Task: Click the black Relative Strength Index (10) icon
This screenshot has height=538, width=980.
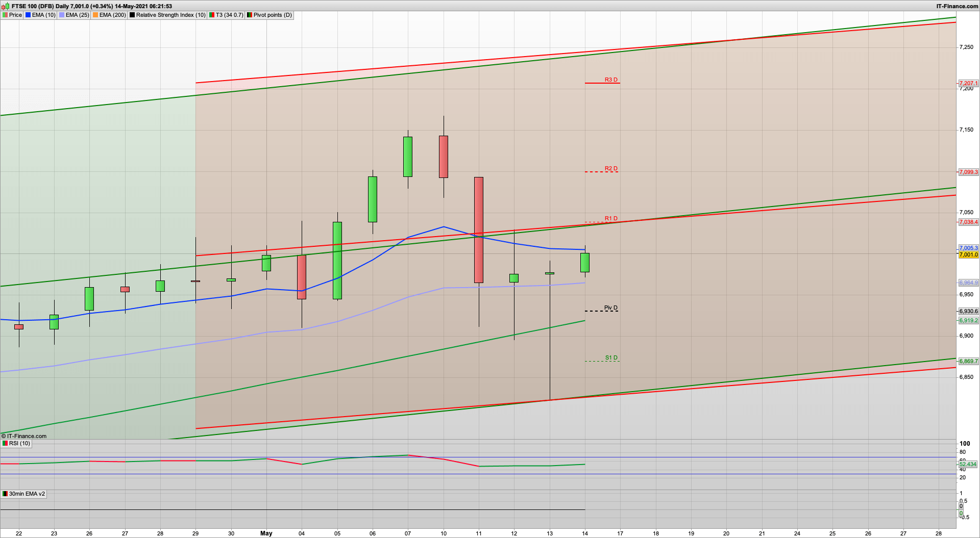Action: pyautogui.click(x=132, y=15)
